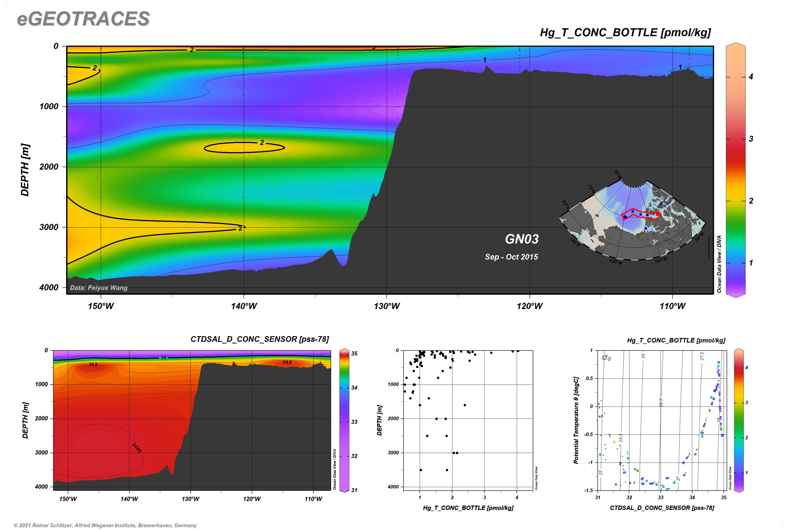This screenshot has width=790, height=532.
Task: Click the copyright Reiner Schlitzer footer text
Action: pos(105,525)
